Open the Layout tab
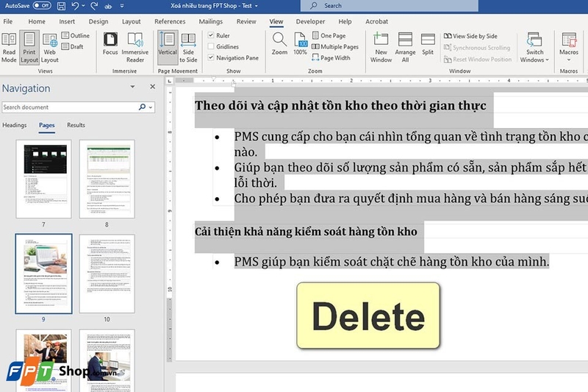This screenshot has height=392, width=588. pyautogui.click(x=132, y=21)
